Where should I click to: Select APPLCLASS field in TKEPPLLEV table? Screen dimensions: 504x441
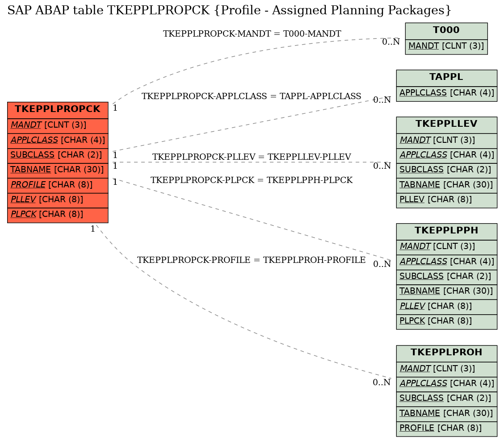tap(446, 156)
